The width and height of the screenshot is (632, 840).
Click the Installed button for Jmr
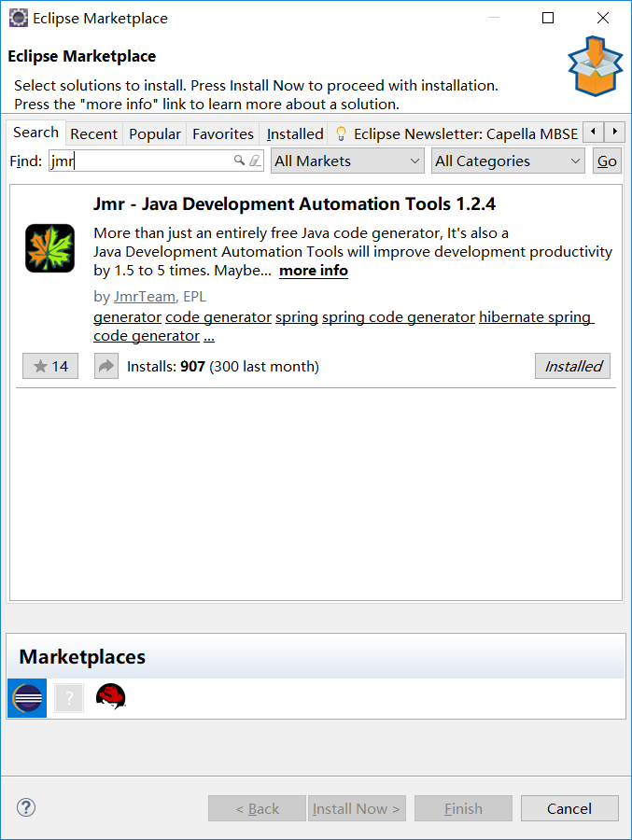pyautogui.click(x=572, y=366)
